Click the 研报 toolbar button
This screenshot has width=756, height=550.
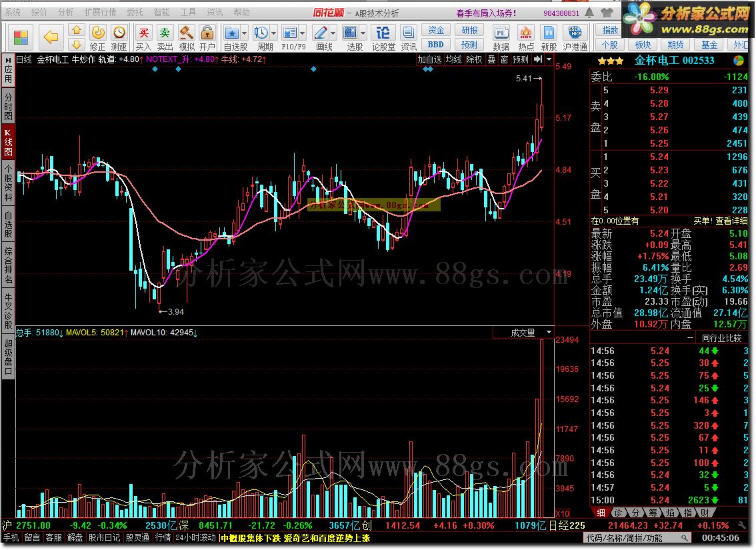(469, 31)
